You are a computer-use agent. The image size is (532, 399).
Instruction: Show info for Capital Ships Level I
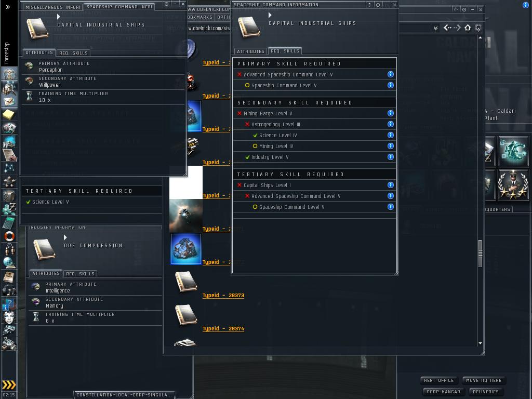[x=391, y=185]
